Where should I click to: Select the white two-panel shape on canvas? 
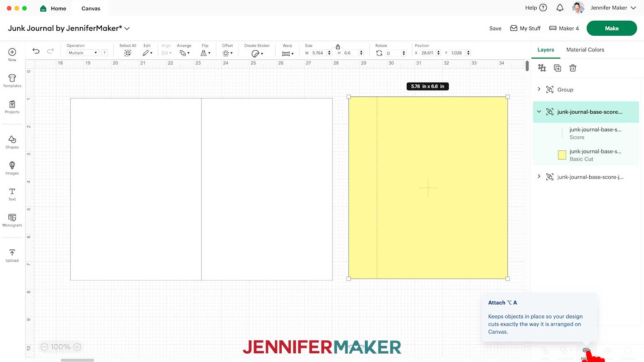click(x=202, y=189)
